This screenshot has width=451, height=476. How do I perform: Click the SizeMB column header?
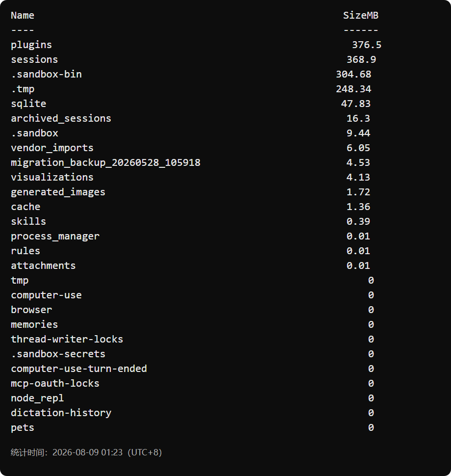tap(361, 16)
